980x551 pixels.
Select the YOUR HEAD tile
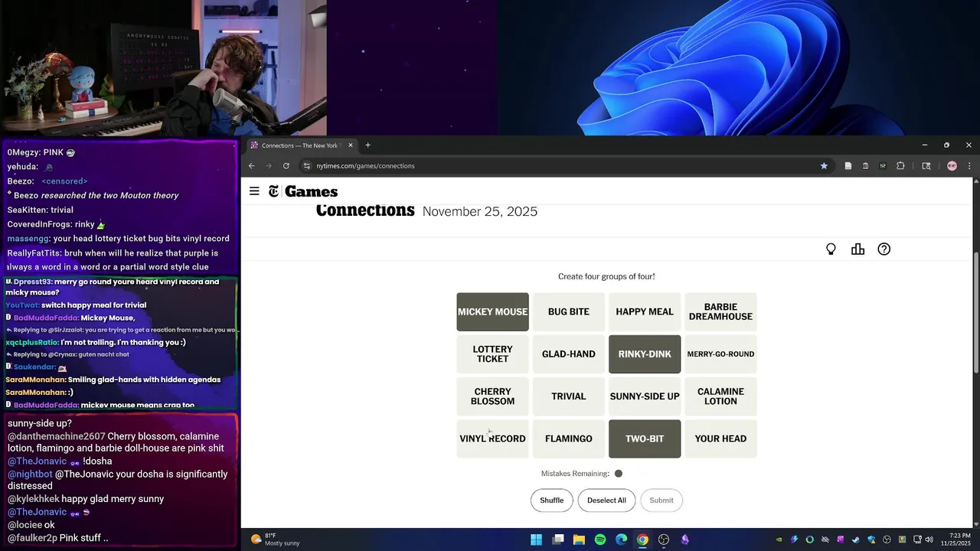[x=720, y=439]
